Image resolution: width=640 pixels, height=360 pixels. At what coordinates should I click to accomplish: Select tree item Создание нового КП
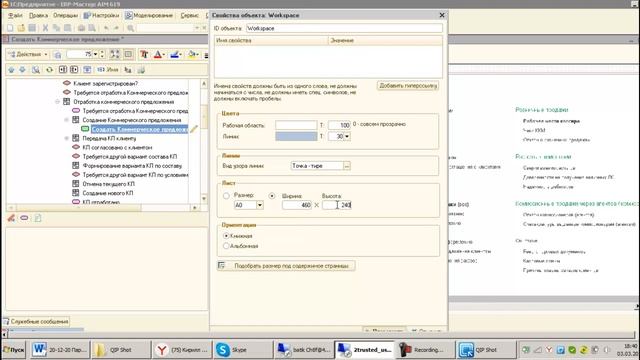pos(108,193)
